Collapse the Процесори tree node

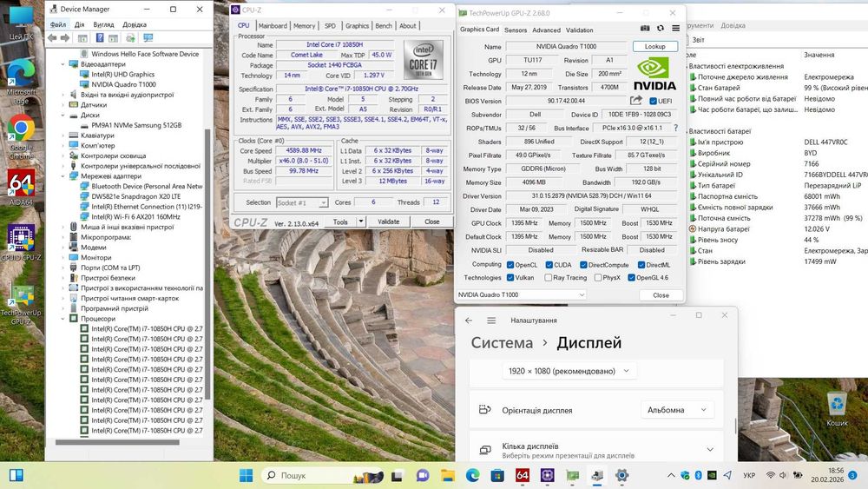[x=62, y=319]
